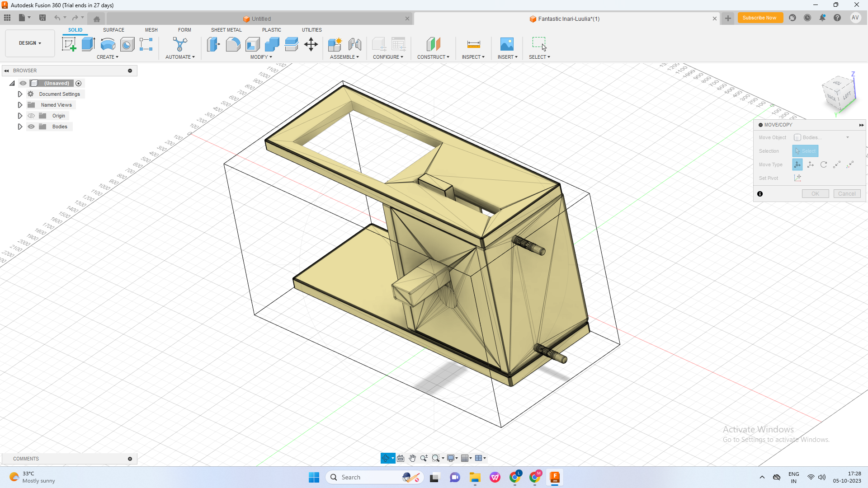Click the Subscribe Now button
868x488 pixels.
click(x=760, y=18)
